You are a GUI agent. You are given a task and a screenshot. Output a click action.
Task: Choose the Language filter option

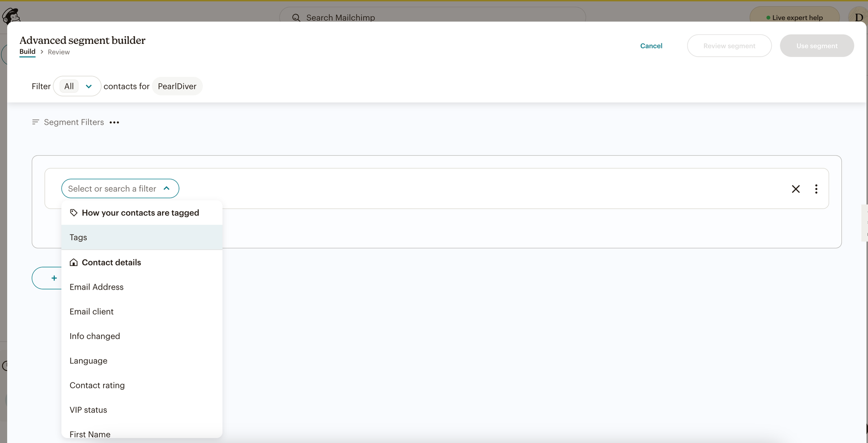click(x=88, y=361)
